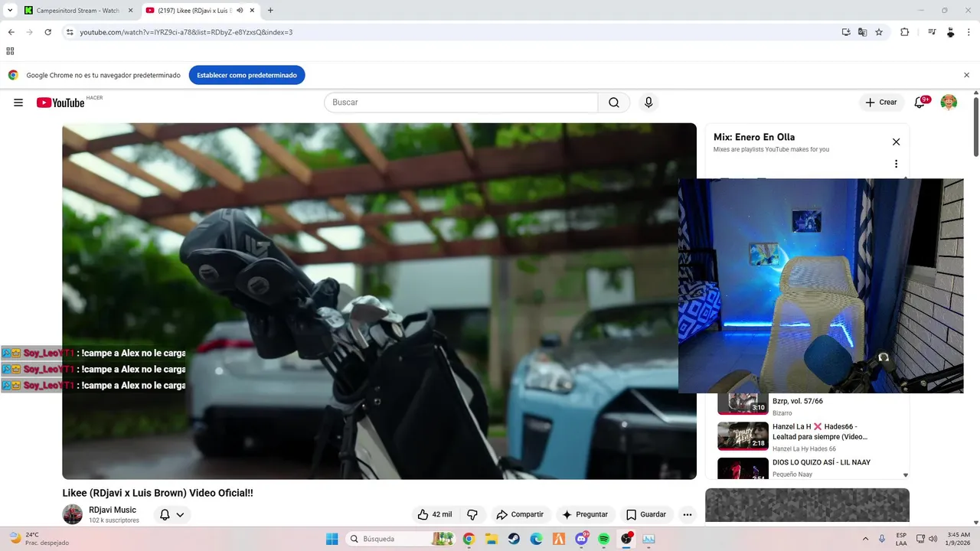Play DIOS LO QUIZO ASÍ - LIL NAAY

[822, 462]
